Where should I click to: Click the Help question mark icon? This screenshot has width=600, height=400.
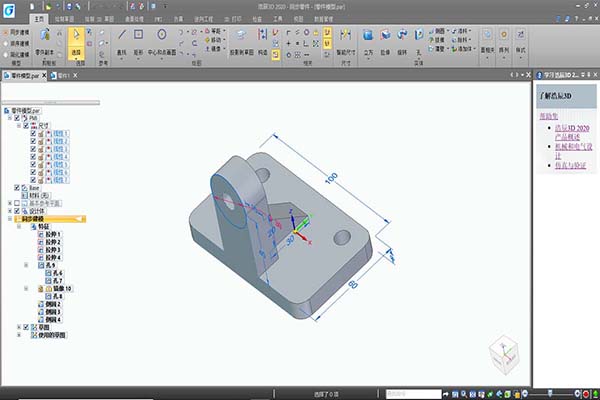pos(576,18)
